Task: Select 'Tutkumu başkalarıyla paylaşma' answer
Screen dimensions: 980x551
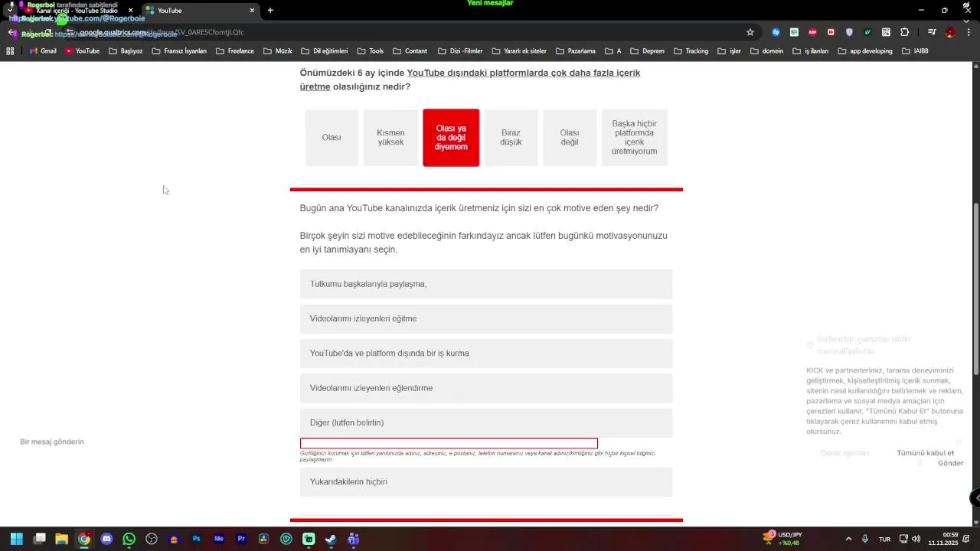Action: (x=486, y=284)
